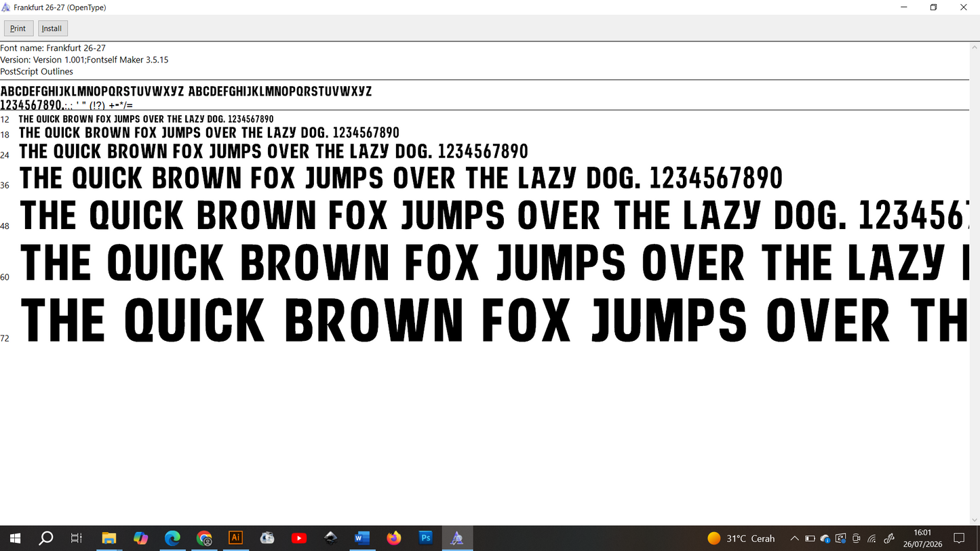Click the Print button
The width and height of the screenshot is (980, 551).
(18, 28)
